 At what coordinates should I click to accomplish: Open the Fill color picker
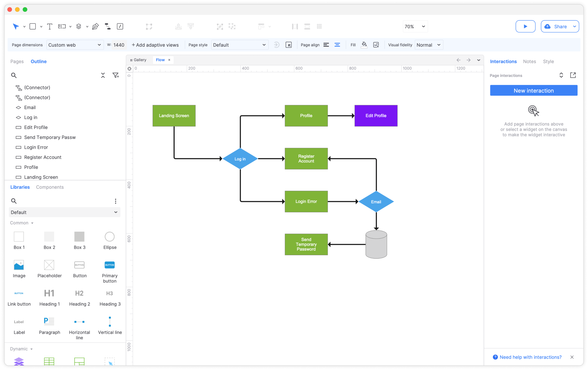point(364,45)
